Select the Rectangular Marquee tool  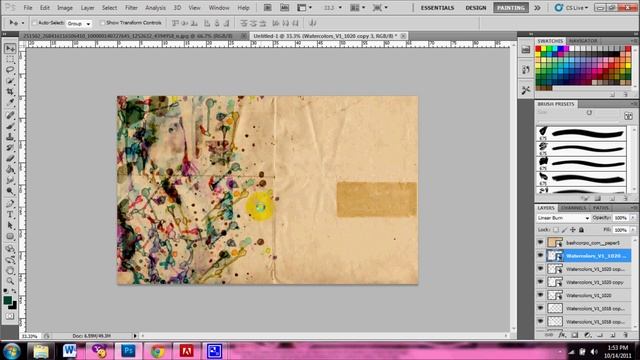click(10, 60)
